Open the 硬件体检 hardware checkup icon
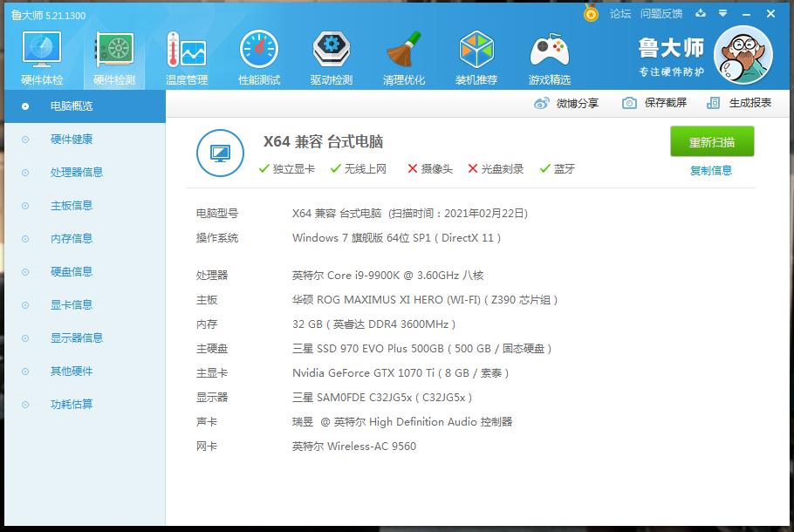794x532 pixels. pos(42,57)
